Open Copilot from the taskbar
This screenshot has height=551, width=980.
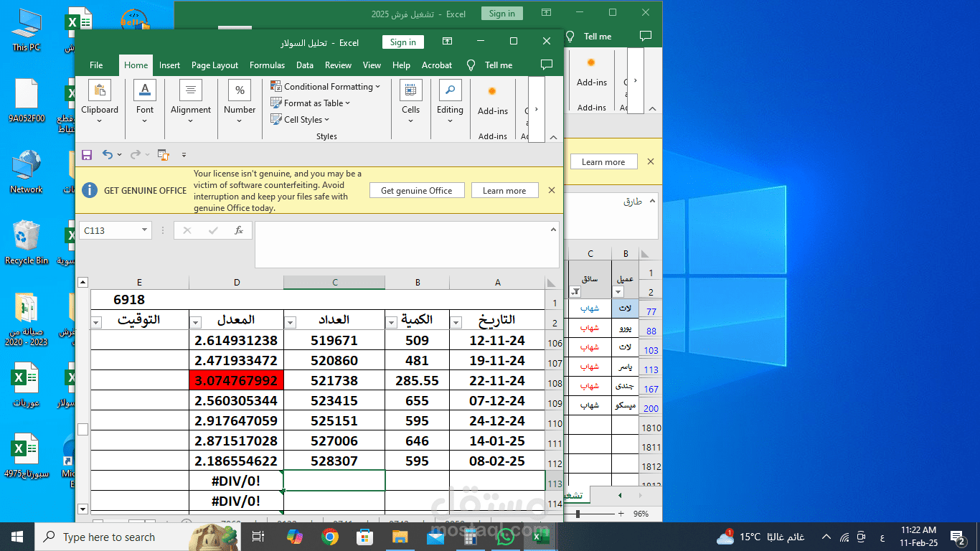295,537
